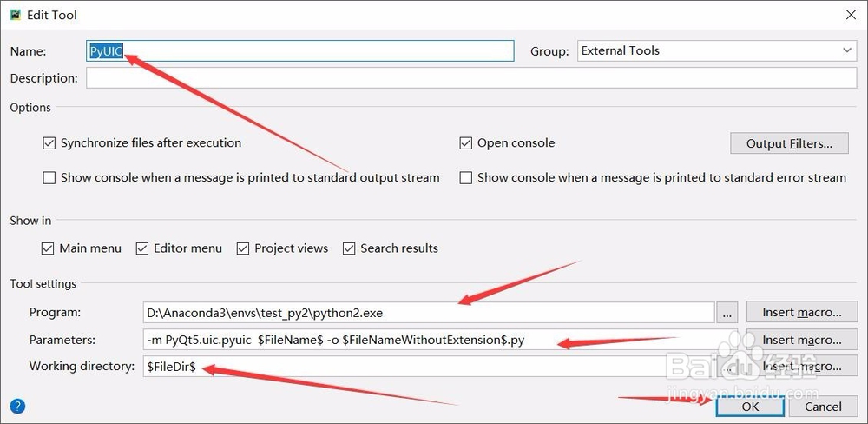Image resolution: width=868 pixels, height=424 pixels.
Task: Browse for Program path with ellipsis button
Action: click(727, 313)
